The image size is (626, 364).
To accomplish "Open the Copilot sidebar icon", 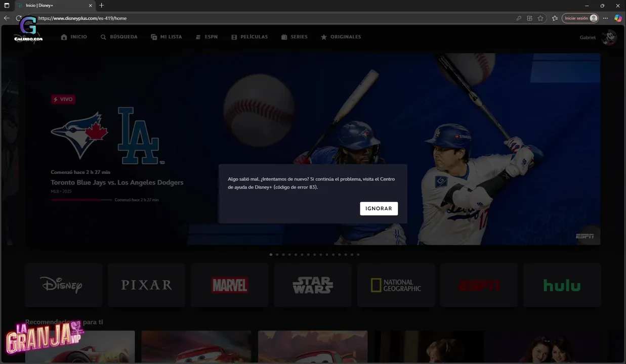I will [618, 18].
